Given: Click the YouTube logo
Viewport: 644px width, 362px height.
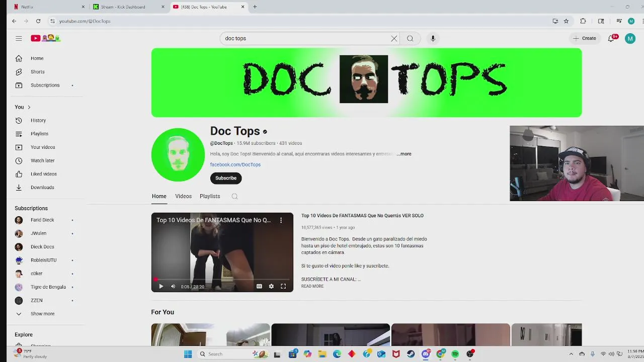Looking at the screenshot, I should click(45, 38).
